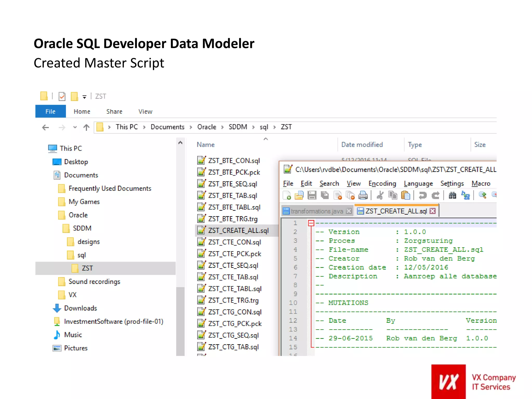Click the Up one level arrow
532x399 pixels.
pos(86,127)
